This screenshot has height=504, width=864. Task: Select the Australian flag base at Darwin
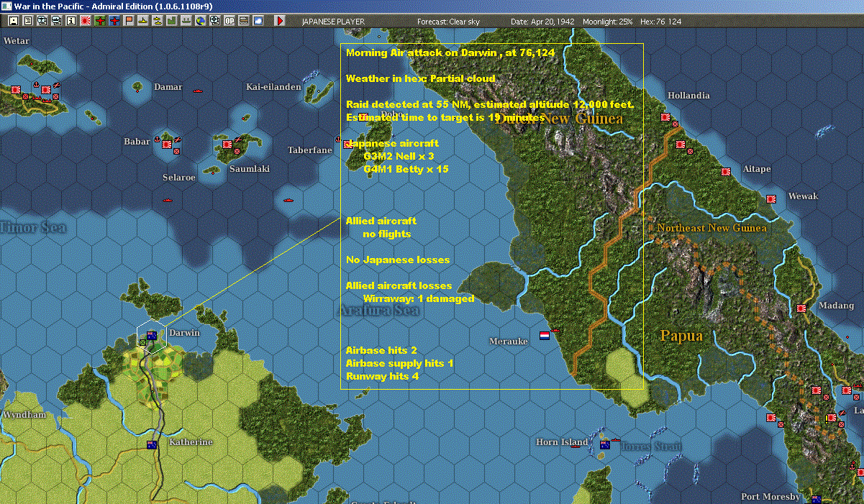[152, 335]
